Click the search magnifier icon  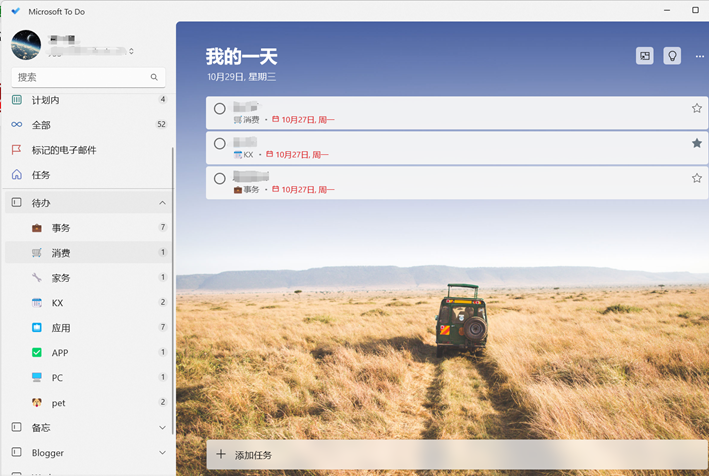(x=154, y=77)
